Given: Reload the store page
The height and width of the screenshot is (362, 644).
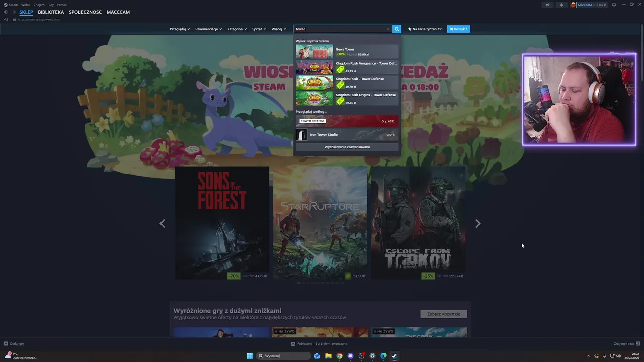Looking at the screenshot, I should [6, 19].
